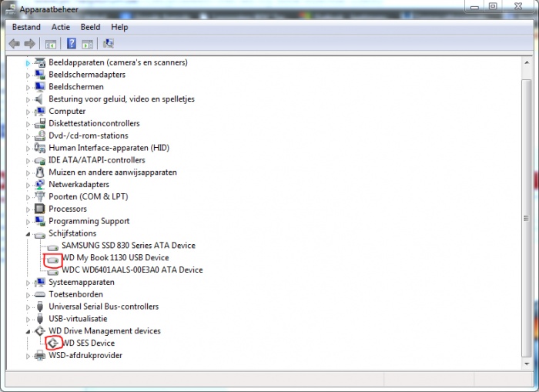Click the Systeemapparaten icon
Image resolution: width=539 pixels, height=392 pixels.
[40, 283]
